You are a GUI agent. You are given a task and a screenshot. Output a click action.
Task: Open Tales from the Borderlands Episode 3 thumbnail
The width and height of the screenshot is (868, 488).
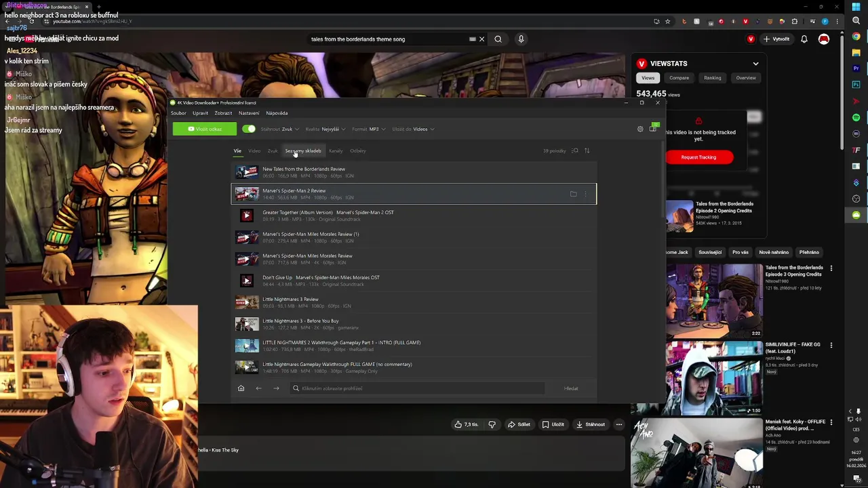pos(714,300)
